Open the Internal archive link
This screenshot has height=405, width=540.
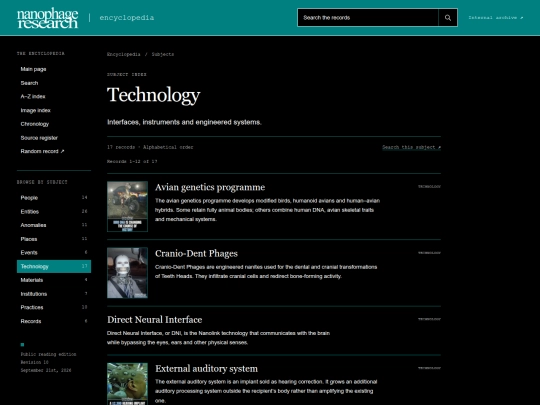(496, 18)
